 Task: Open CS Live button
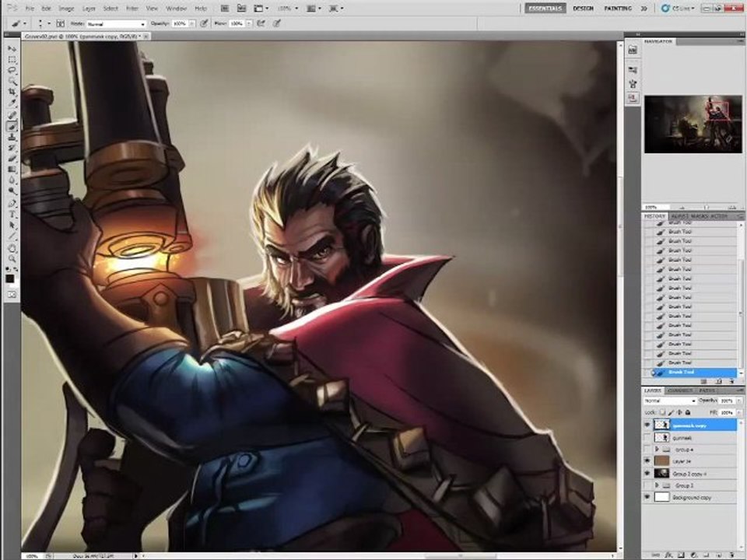[x=679, y=8]
